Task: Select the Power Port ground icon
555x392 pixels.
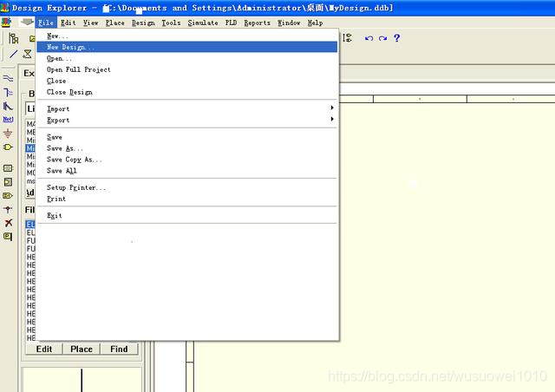Action: click(x=8, y=134)
